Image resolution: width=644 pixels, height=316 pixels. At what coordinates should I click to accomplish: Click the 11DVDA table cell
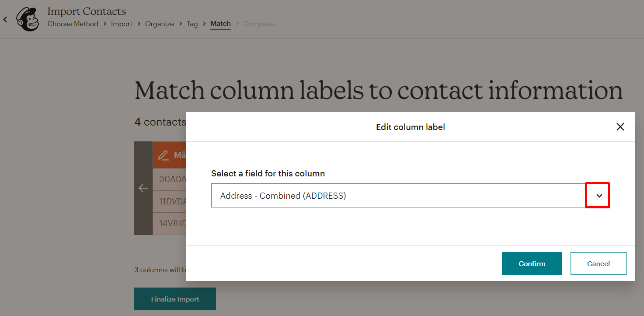point(171,201)
